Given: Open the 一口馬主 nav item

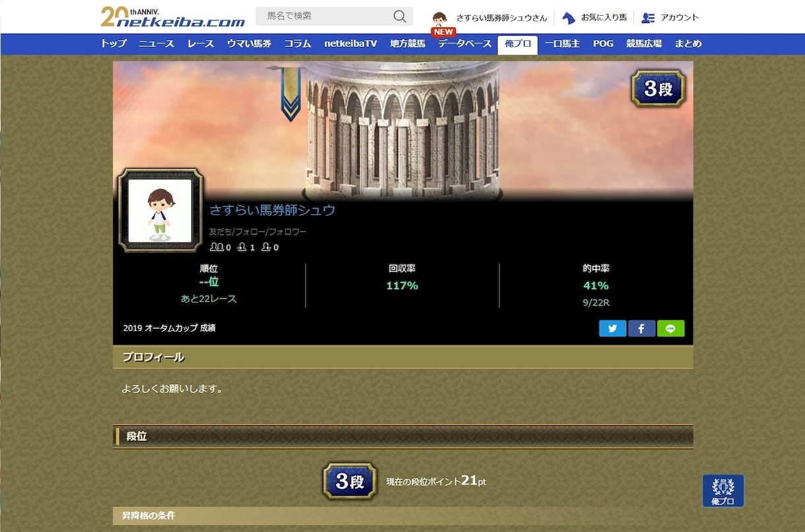Looking at the screenshot, I should tap(562, 44).
